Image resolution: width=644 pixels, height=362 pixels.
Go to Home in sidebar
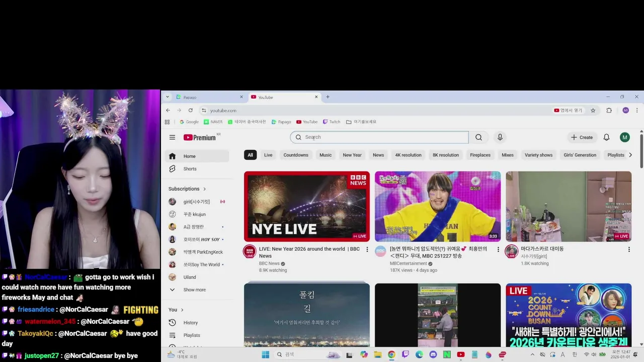click(x=197, y=156)
